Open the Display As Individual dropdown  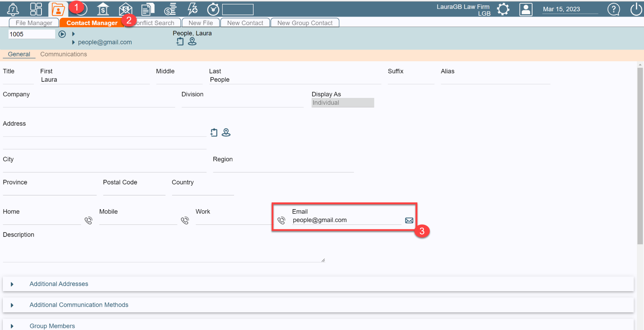coord(343,103)
